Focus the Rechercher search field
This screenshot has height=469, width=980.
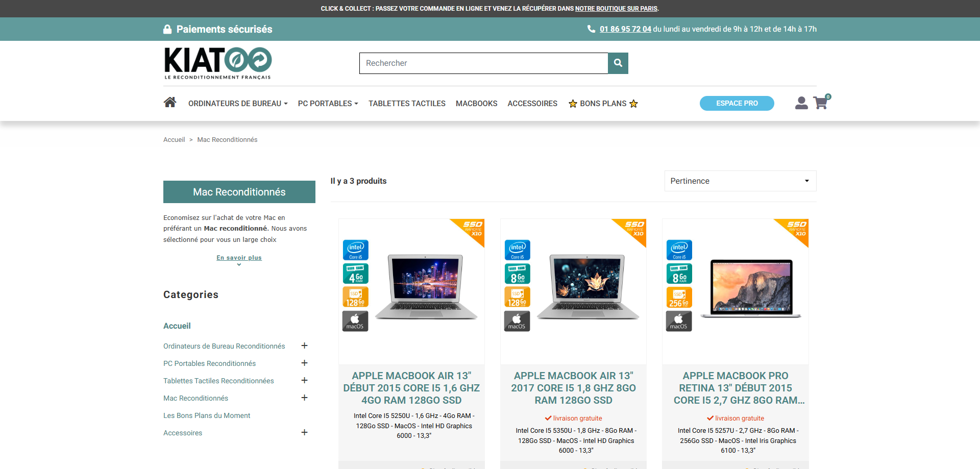click(483, 63)
